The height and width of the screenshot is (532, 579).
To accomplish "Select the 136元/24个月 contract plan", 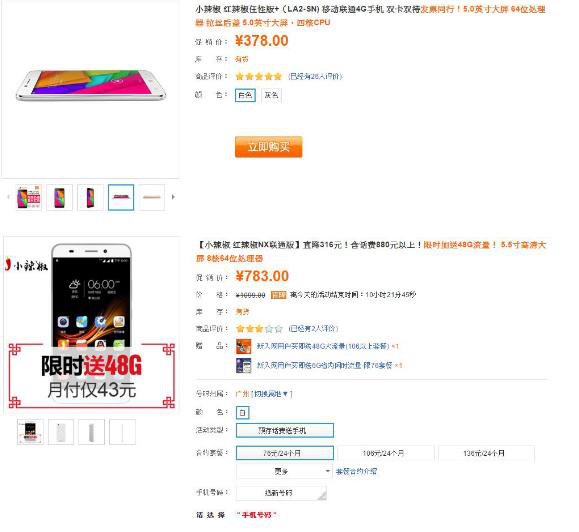I will pos(486,453).
